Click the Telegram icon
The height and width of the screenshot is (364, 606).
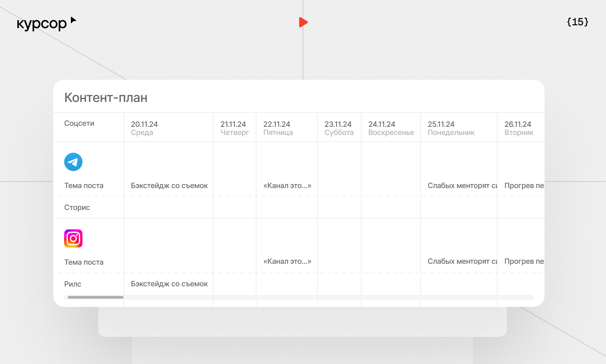73,162
